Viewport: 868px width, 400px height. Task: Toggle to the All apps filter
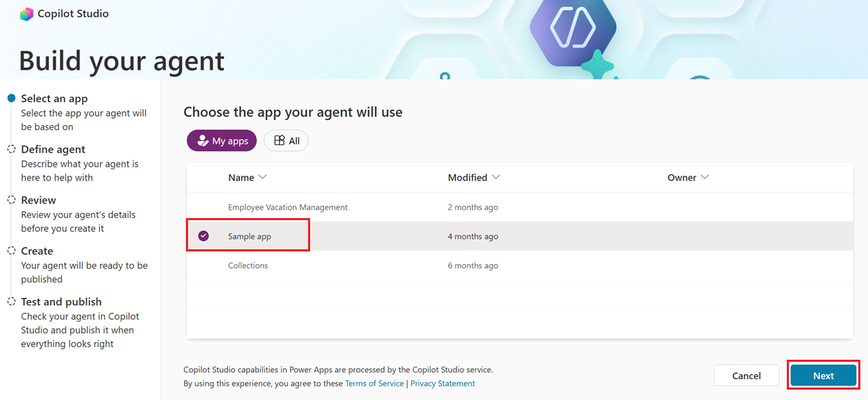286,140
